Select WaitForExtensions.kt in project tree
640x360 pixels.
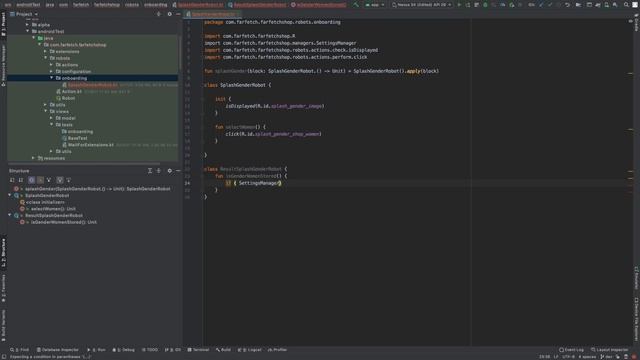(x=91, y=145)
